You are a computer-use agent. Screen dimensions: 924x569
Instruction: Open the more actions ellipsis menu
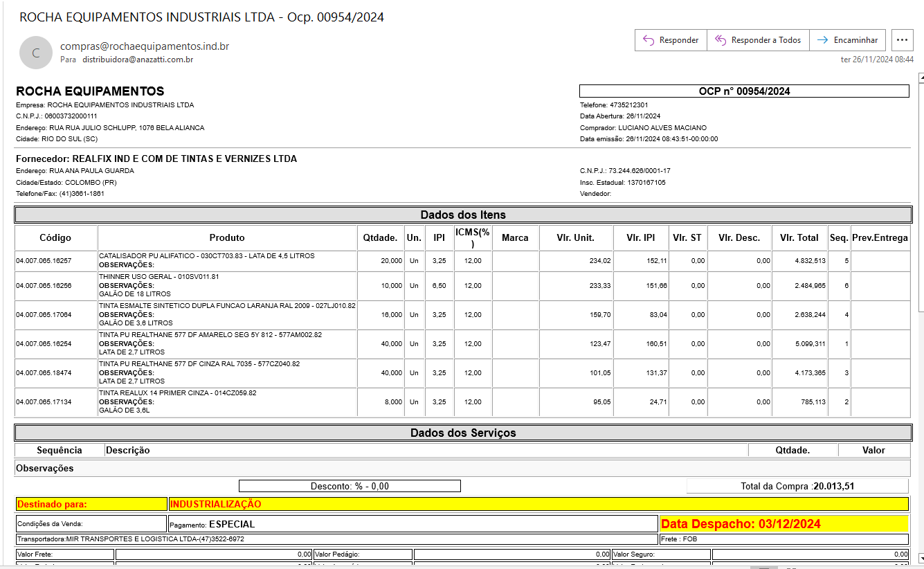pos(902,40)
